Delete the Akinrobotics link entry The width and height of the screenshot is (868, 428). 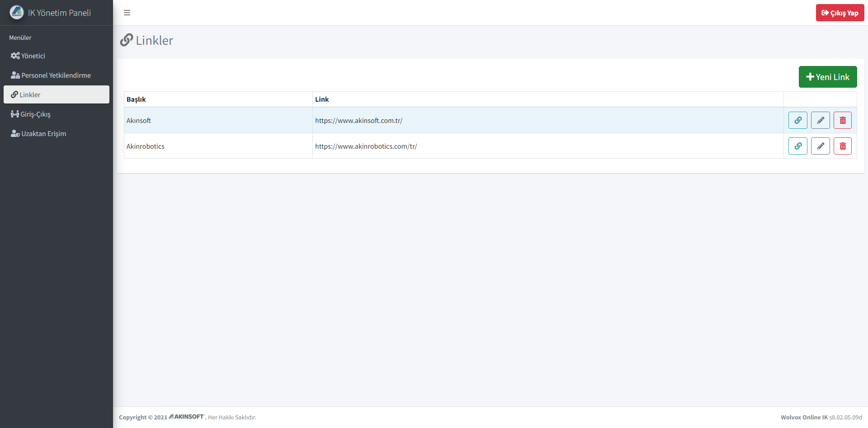(x=843, y=146)
